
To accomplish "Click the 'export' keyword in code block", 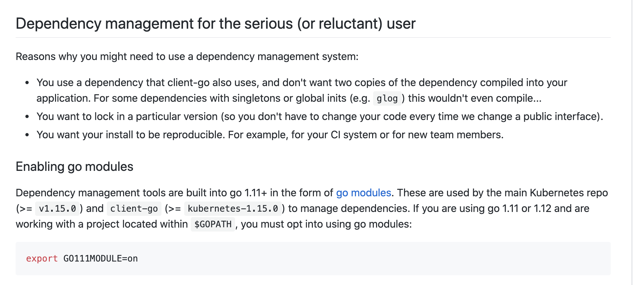I will point(42,259).
